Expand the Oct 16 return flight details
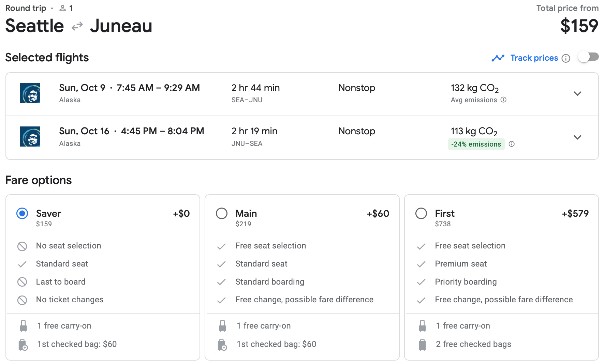 click(x=577, y=137)
